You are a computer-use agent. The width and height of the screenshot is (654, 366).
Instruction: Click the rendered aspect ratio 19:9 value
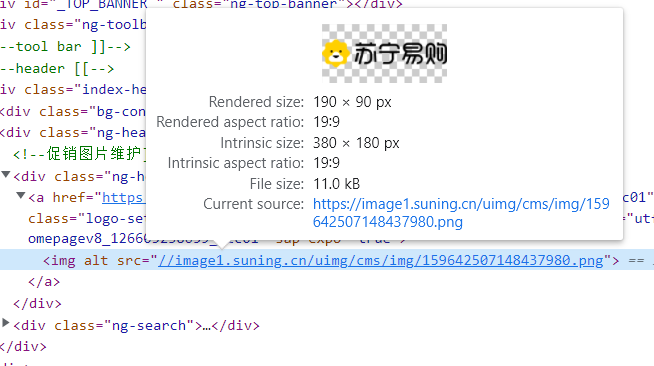(x=327, y=122)
